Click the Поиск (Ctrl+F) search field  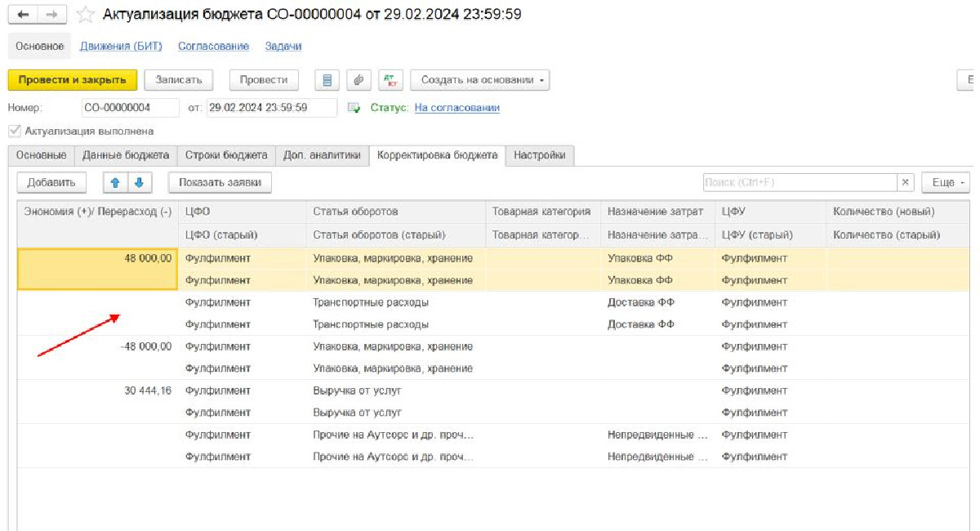point(800,182)
